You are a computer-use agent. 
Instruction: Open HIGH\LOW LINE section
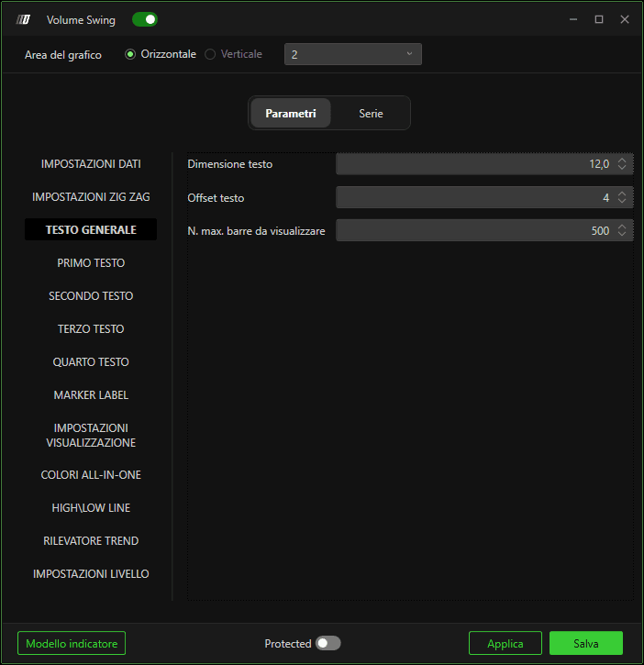click(91, 508)
